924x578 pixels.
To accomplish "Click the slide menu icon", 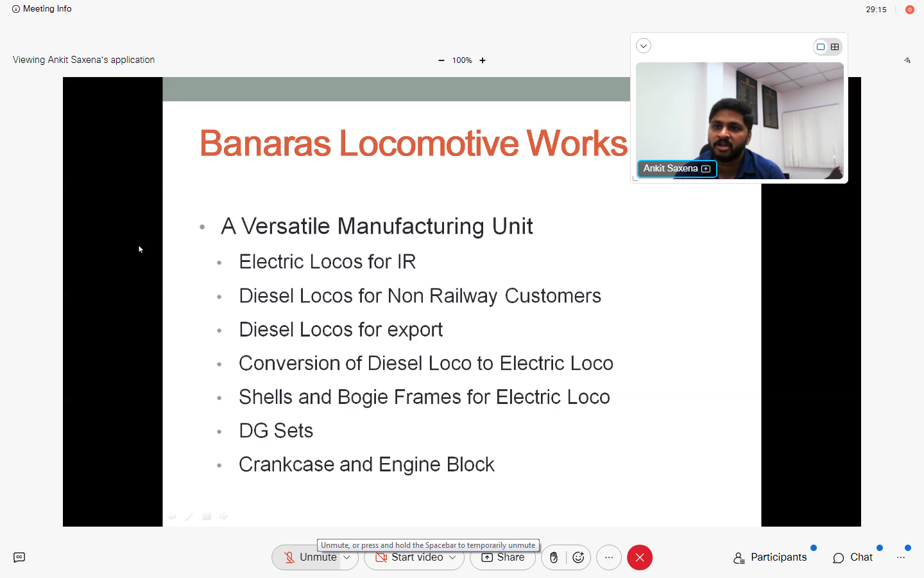I will (207, 516).
